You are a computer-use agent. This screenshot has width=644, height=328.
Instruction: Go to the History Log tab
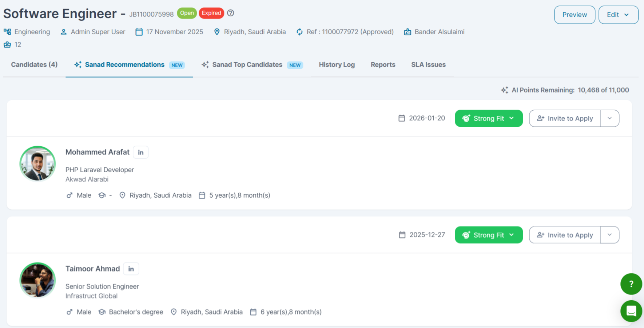[337, 65]
